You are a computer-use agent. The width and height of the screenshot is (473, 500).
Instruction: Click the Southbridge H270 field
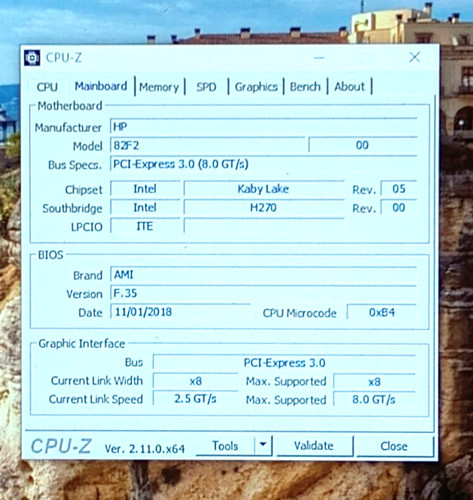coord(264,208)
